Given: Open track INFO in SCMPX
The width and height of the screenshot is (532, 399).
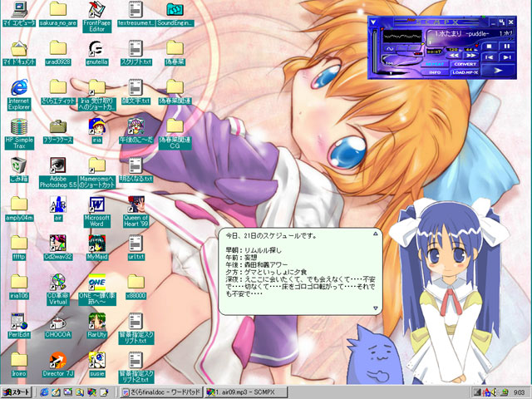Looking at the screenshot, I should pyautogui.click(x=435, y=72).
